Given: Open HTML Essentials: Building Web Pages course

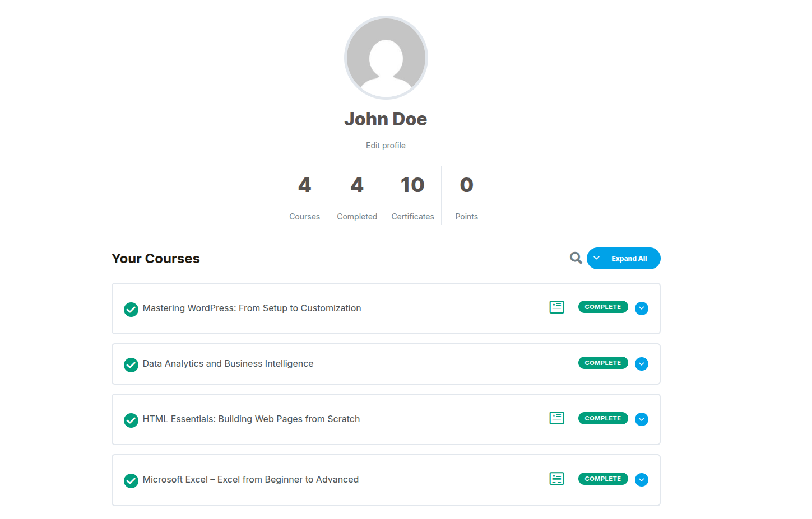Looking at the screenshot, I should pyautogui.click(x=251, y=419).
